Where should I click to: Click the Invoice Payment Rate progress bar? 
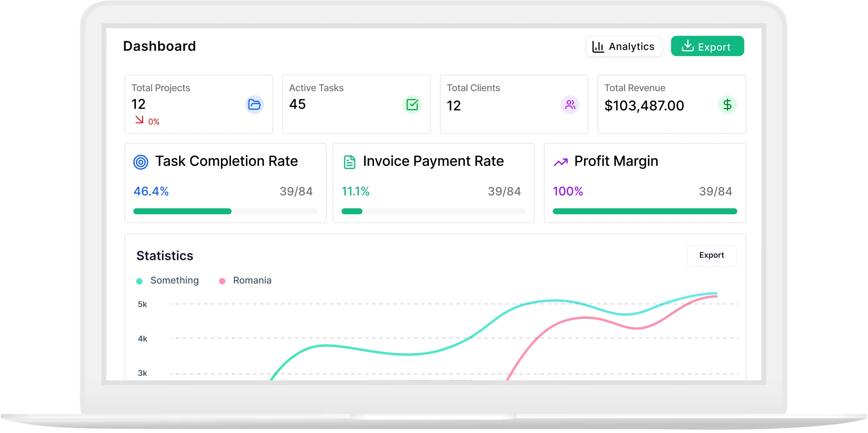point(434,211)
